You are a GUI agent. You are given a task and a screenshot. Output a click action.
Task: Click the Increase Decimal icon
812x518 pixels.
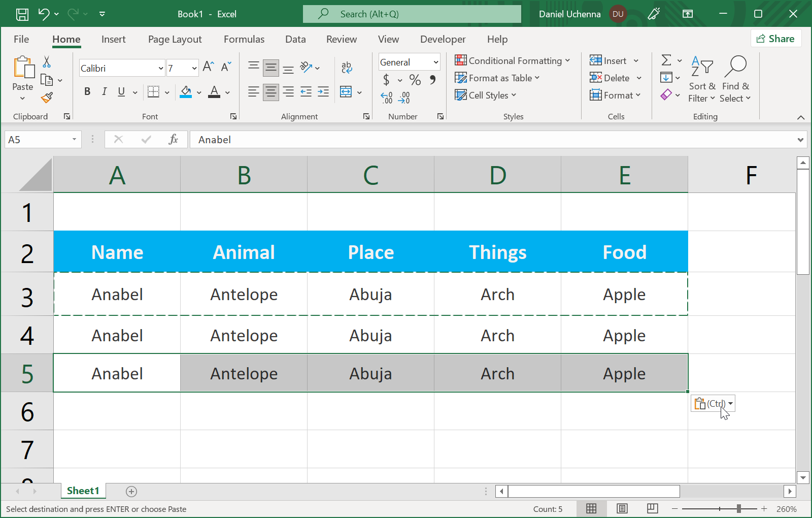point(387,97)
